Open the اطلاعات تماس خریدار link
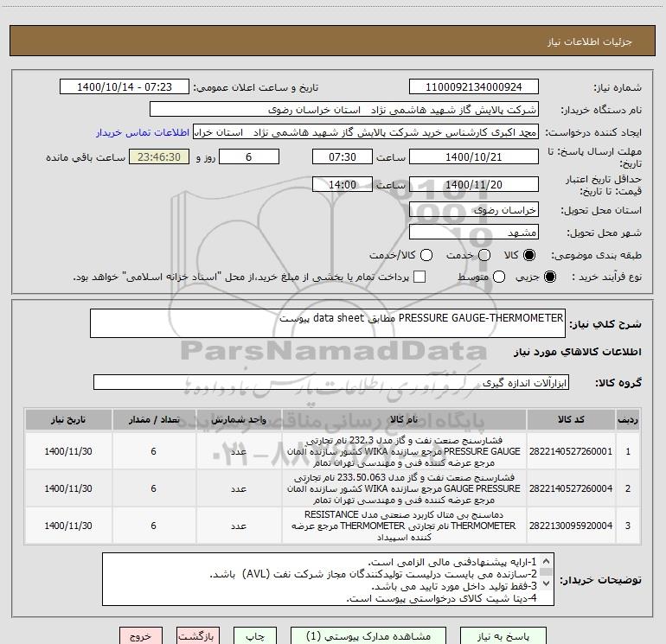 click(x=143, y=132)
